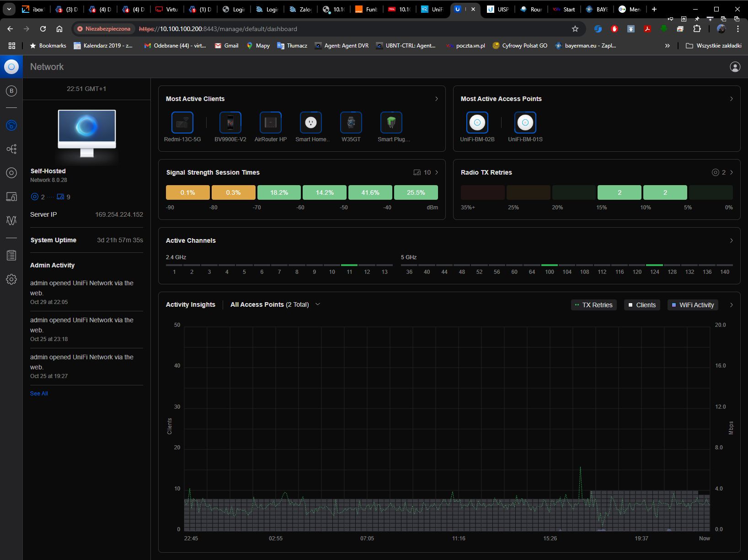The width and height of the screenshot is (748, 560).
Task: Open a new browser tab
Action: click(654, 9)
